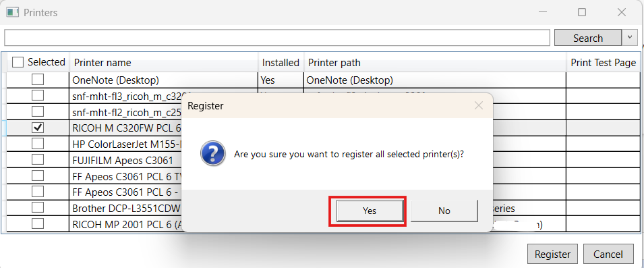Focus the printer search text field

point(277,38)
